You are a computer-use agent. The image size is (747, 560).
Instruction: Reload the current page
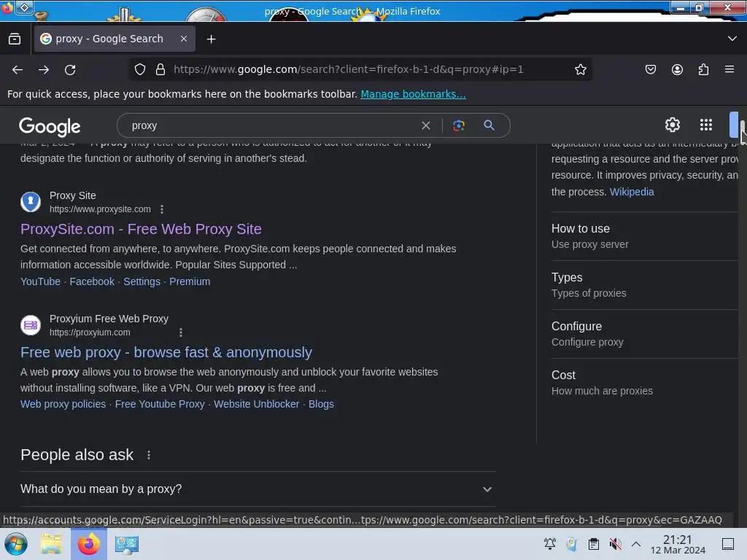pos(70,69)
